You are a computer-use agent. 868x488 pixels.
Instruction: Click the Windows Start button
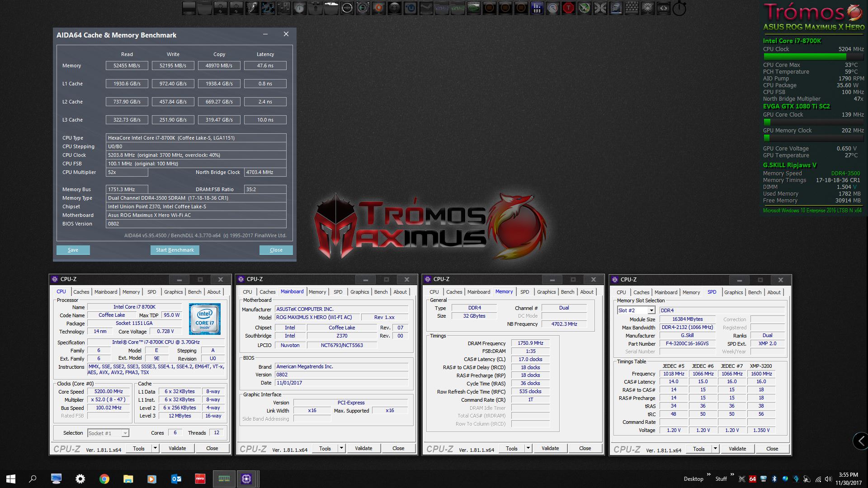11,479
